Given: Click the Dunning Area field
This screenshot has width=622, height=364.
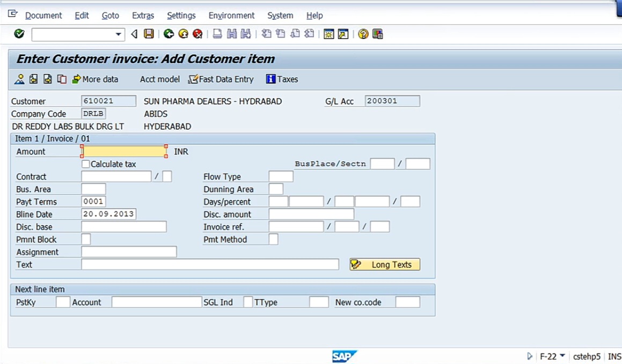Looking at the screenshot, I should click(x=276, y=189).
